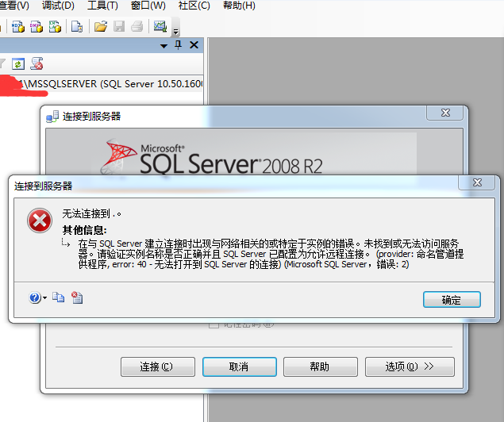Click the copy message text icon
The image size is (504, 422).
[58, 298]
